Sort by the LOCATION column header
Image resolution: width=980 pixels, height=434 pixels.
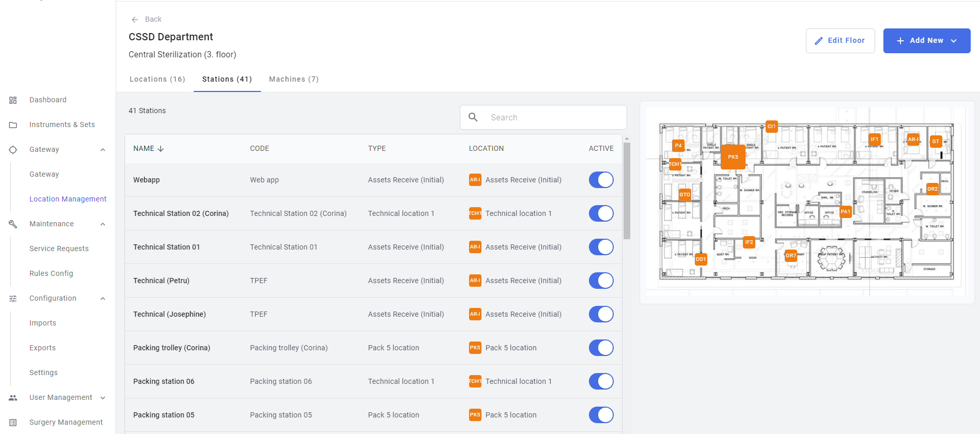[x=486, y=148]
